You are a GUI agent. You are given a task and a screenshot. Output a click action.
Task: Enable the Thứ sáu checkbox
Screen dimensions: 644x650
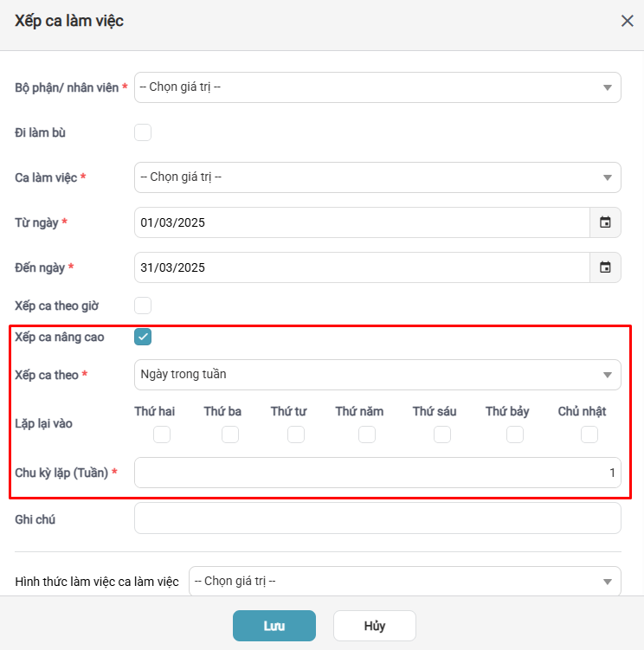442,434
